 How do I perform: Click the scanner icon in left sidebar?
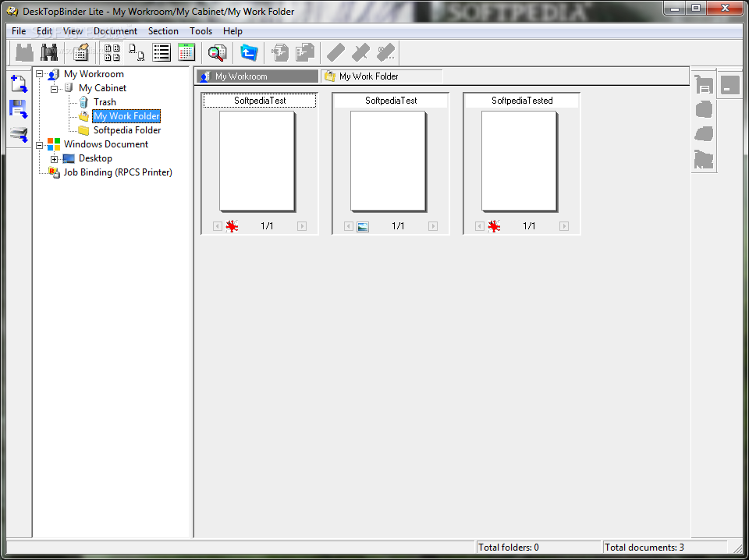[x=19, y=135]
